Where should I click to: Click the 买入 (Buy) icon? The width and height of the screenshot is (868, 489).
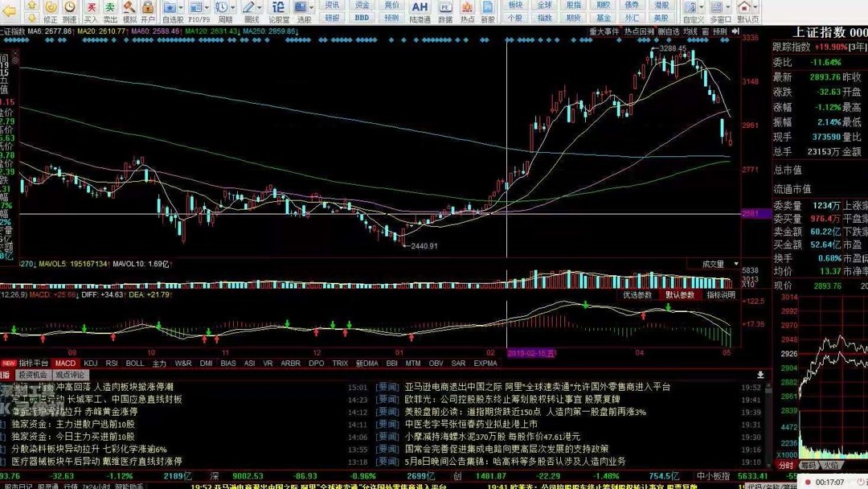91,12
